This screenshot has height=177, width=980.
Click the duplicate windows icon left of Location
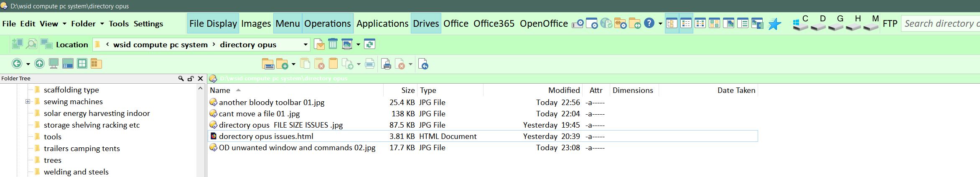pyautogui.click(x=46, y=44)
